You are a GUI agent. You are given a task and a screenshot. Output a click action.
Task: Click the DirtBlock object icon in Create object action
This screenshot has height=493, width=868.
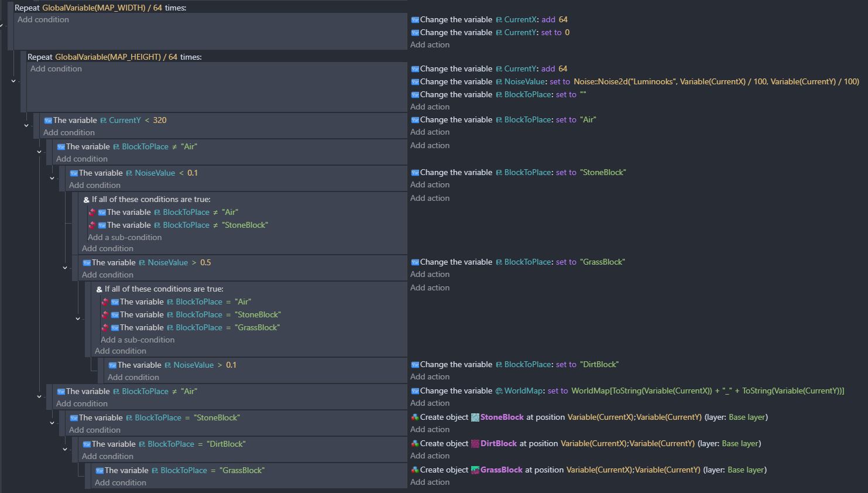(475, 444)
